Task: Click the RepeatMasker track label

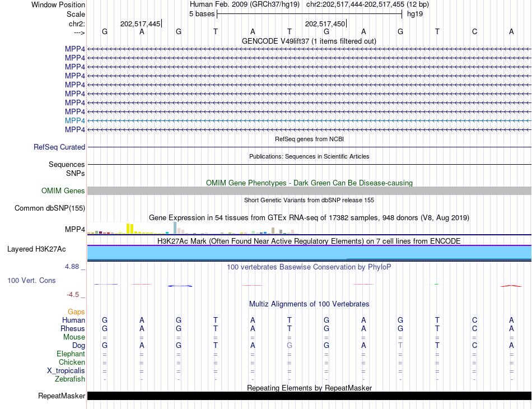Action: click(62, 396)
